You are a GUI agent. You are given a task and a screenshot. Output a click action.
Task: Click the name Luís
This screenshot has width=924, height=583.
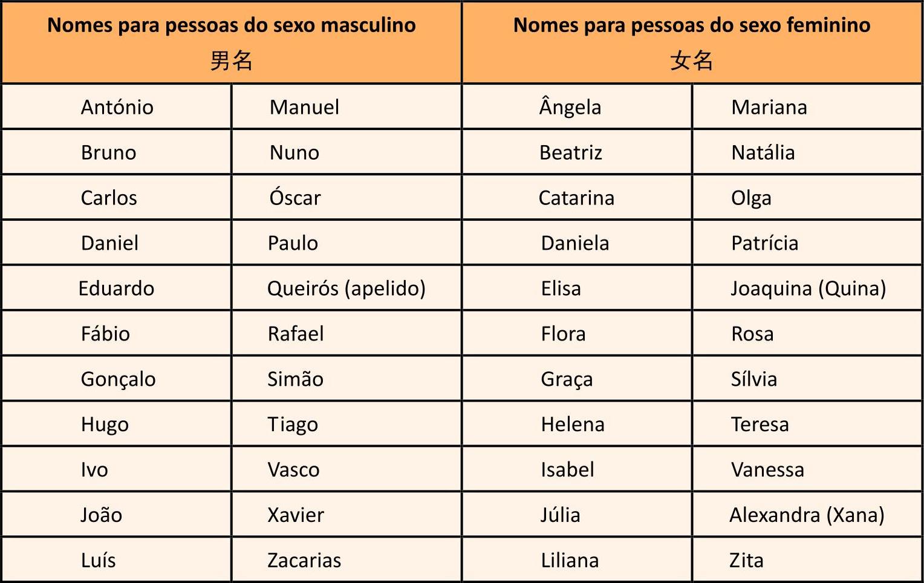(x=98, y=561)
